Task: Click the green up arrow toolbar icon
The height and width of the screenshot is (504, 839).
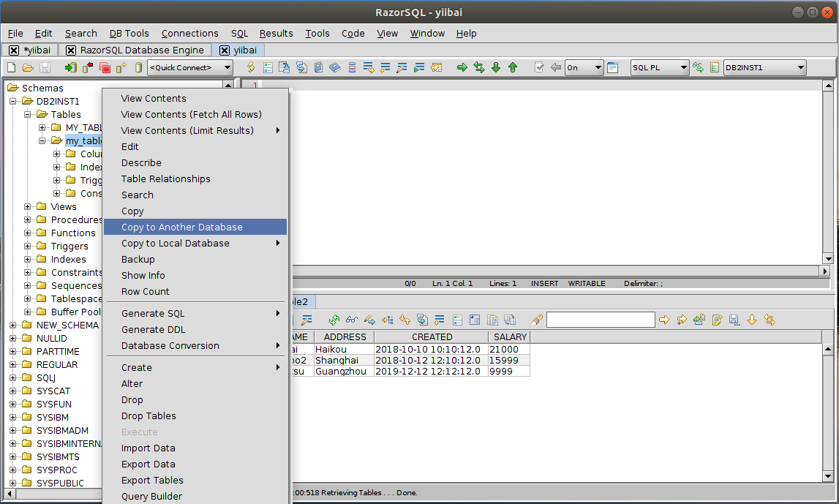Action: tap(513, 68)
